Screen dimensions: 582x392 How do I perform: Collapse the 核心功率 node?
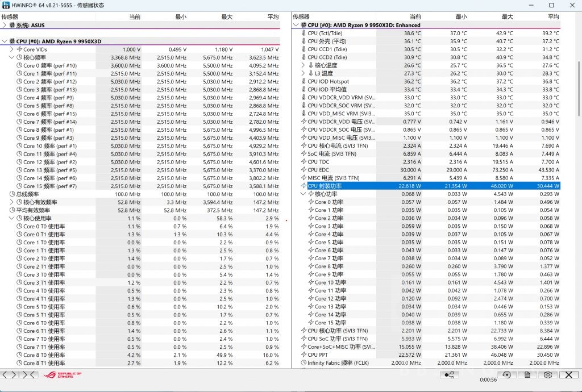tap(303, 194)
